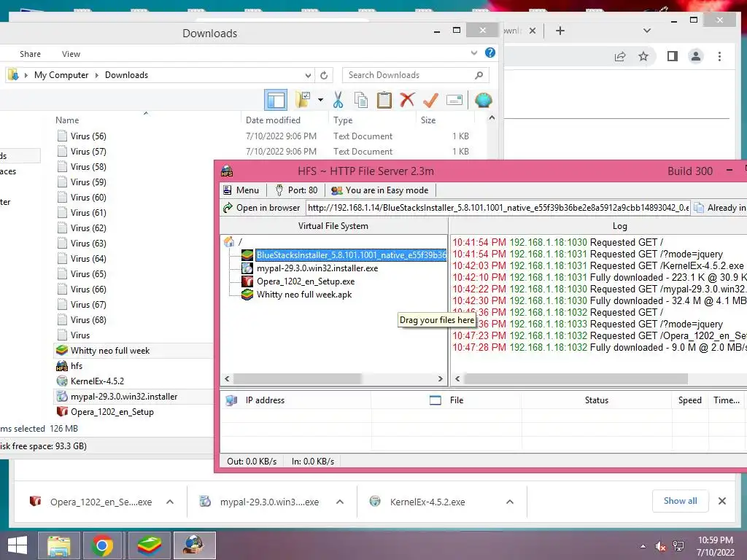The height and width of the screenshot is (560, 747).
Task: Sort files by the Name column header
Action: 66,120
